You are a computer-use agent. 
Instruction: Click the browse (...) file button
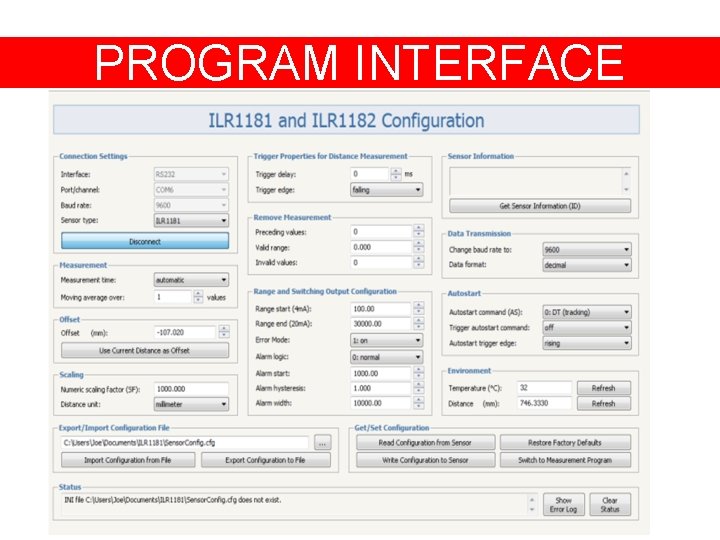pos(322,443)
